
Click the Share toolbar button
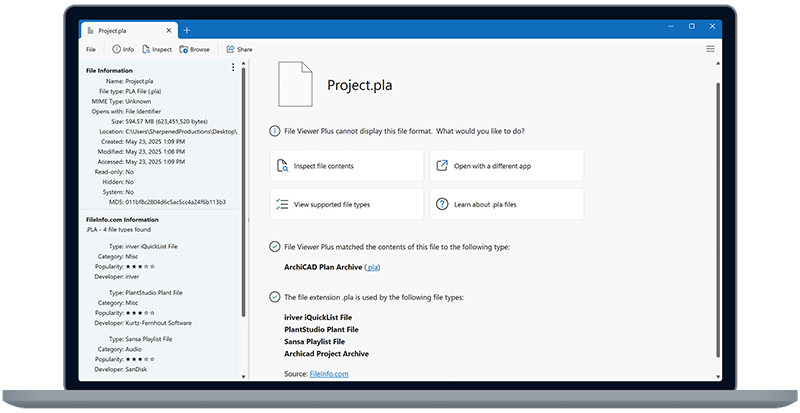(x=239, y=50)
